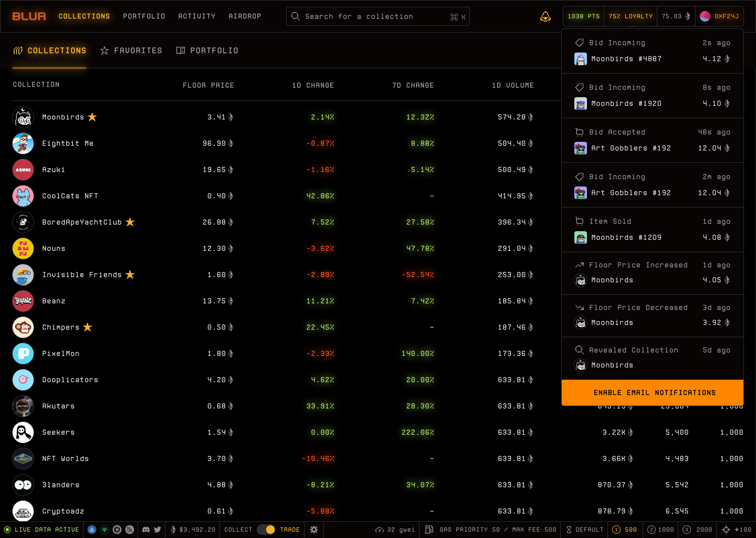Click Enable Email Notifications button
Screen dimensions: 756x538
coord(652,392)
